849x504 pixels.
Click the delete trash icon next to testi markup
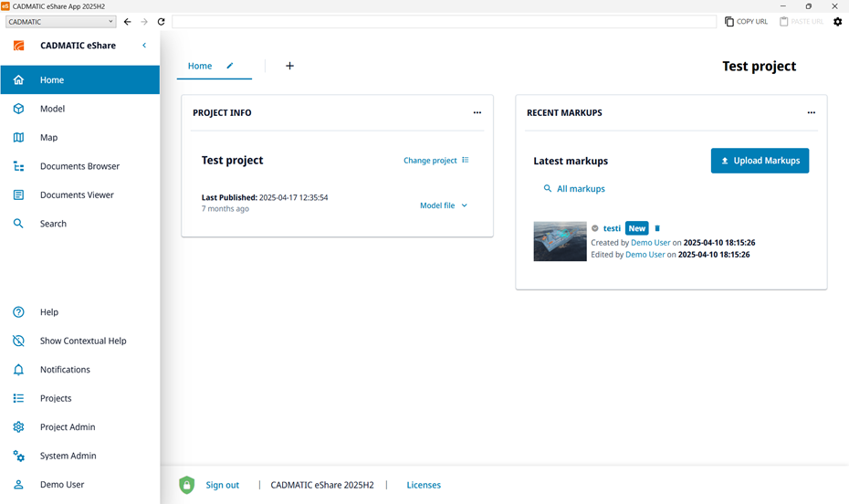click(x=657, y=228)
